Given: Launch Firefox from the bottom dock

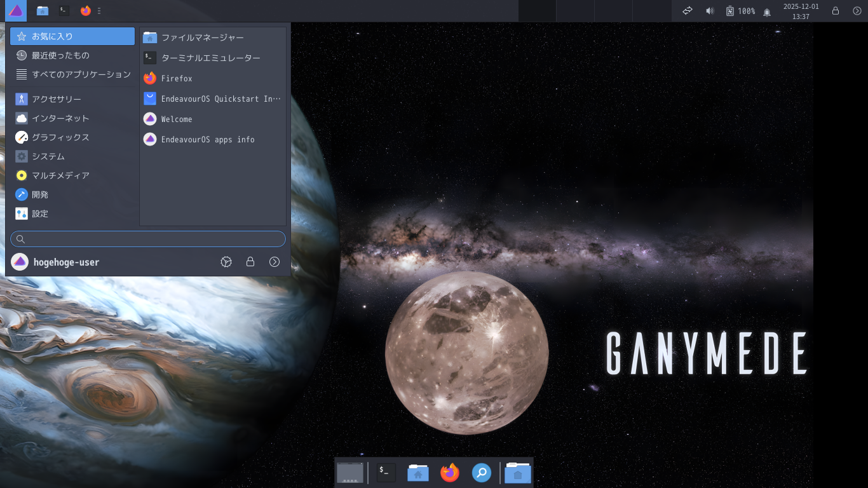Looking at the screenshot, I should pos(449,473).
